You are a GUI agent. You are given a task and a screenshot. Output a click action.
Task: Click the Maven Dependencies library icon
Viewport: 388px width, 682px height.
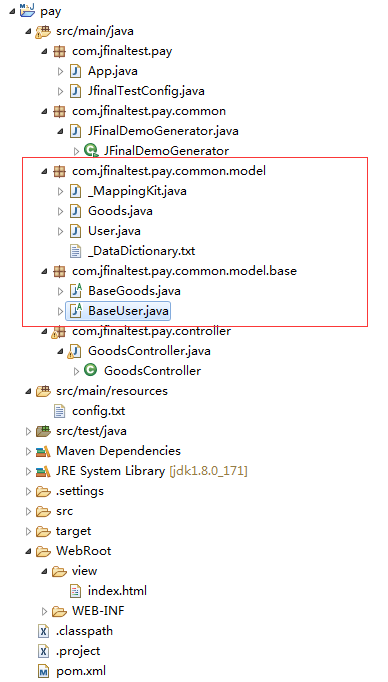click(x=43, y=451)
